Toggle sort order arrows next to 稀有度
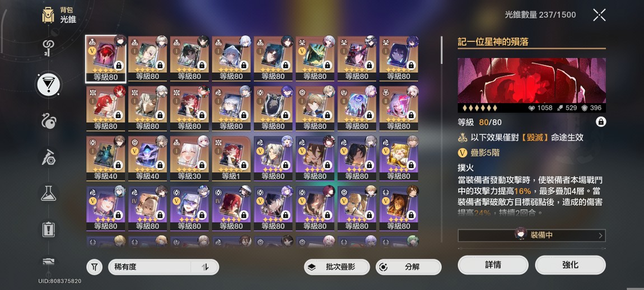Image resolution: width=644 pixels, height=290 pixels. coord(205,267)
